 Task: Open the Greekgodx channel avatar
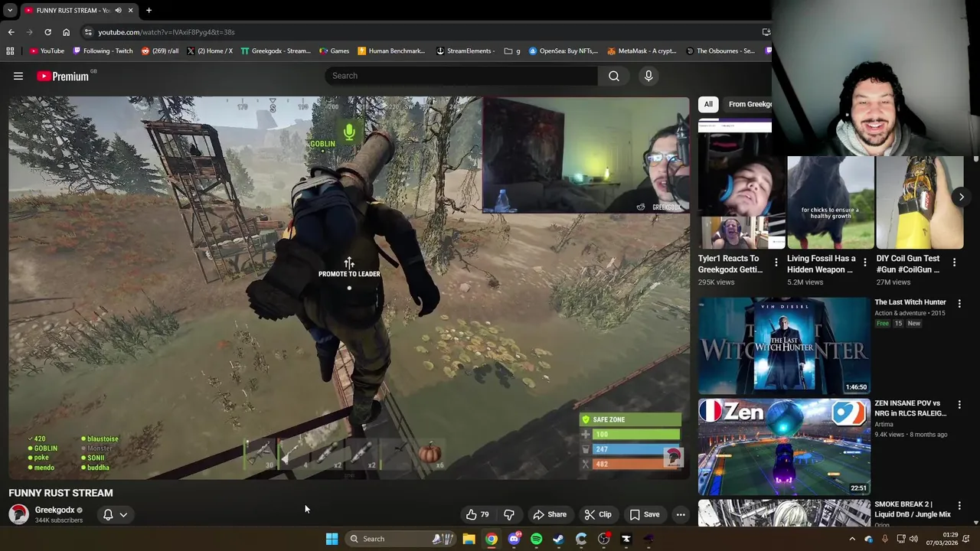(x=18, y=514)
